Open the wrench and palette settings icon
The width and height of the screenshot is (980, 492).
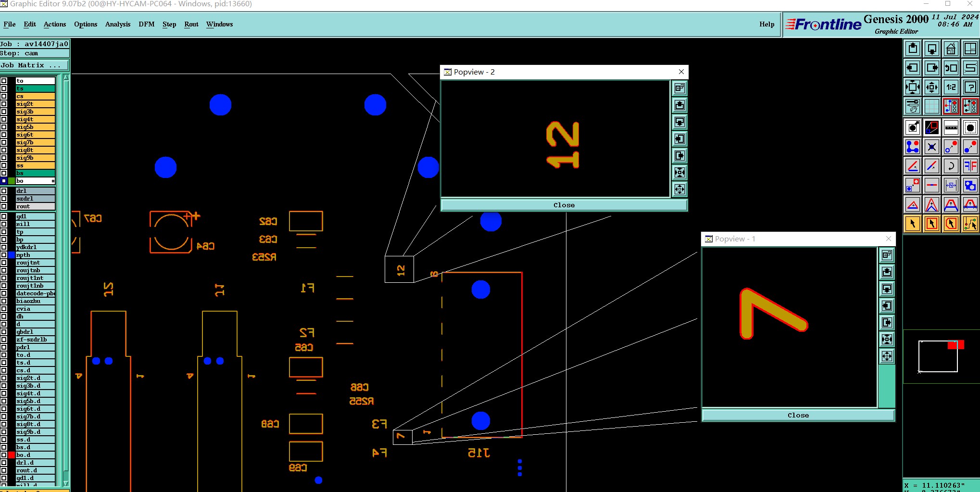tap(913, 106)
